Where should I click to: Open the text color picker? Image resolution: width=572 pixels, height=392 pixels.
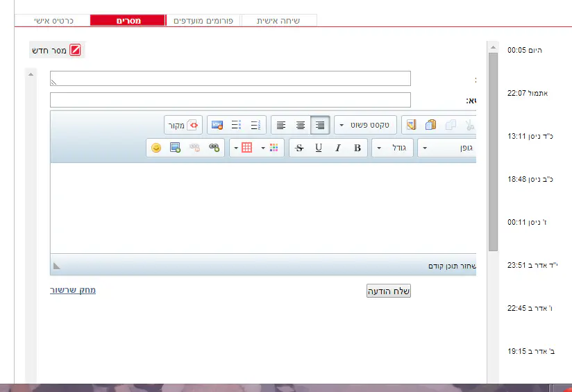274,148
